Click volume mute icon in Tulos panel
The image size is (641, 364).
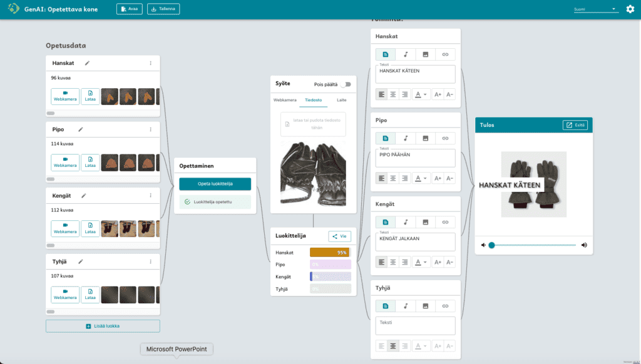click(483, 245)
